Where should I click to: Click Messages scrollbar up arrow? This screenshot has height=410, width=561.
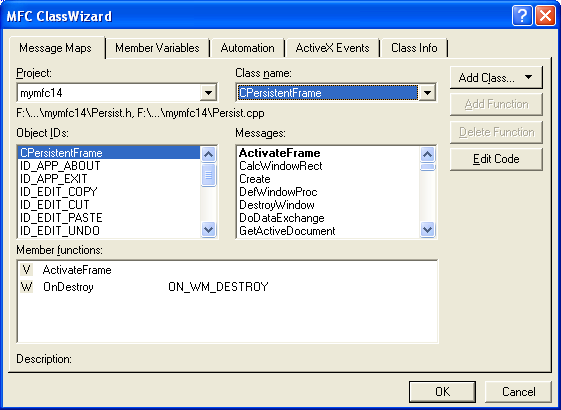[427, 155]
